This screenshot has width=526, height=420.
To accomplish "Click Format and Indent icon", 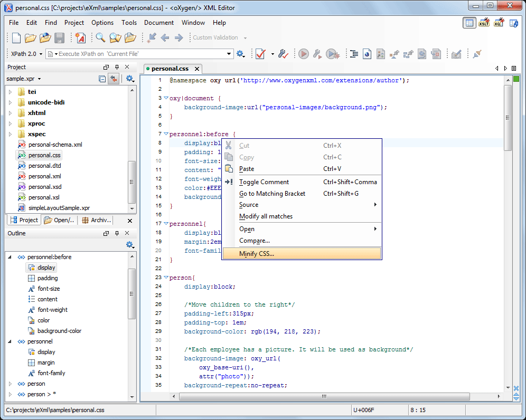I will [354, 54].
